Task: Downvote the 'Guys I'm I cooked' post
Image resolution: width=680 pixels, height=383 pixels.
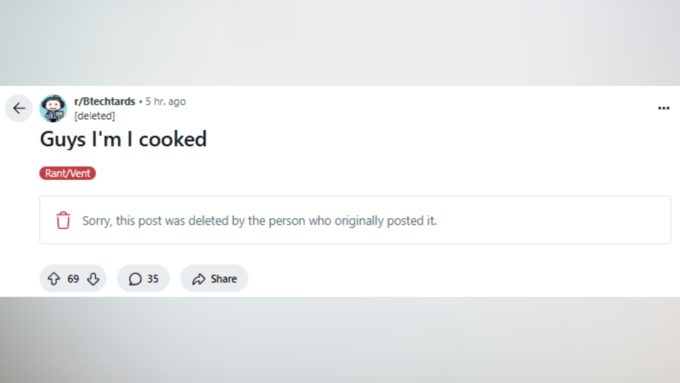Action: [x=93, y=278]
